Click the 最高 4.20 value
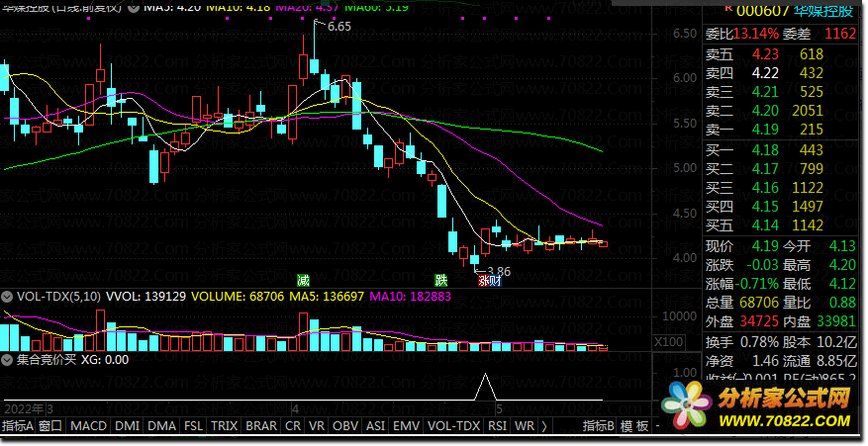Viewport: 868px width, 446px height. tap(842, 265)
